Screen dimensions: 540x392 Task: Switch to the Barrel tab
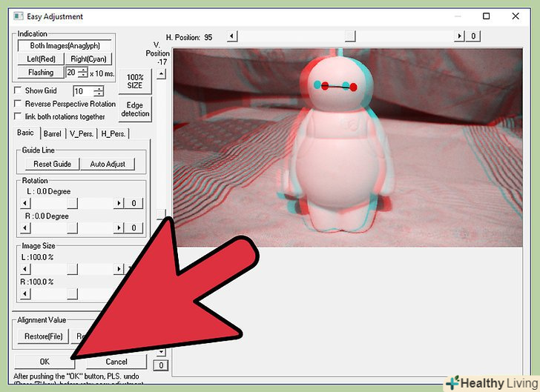(53, 134)
